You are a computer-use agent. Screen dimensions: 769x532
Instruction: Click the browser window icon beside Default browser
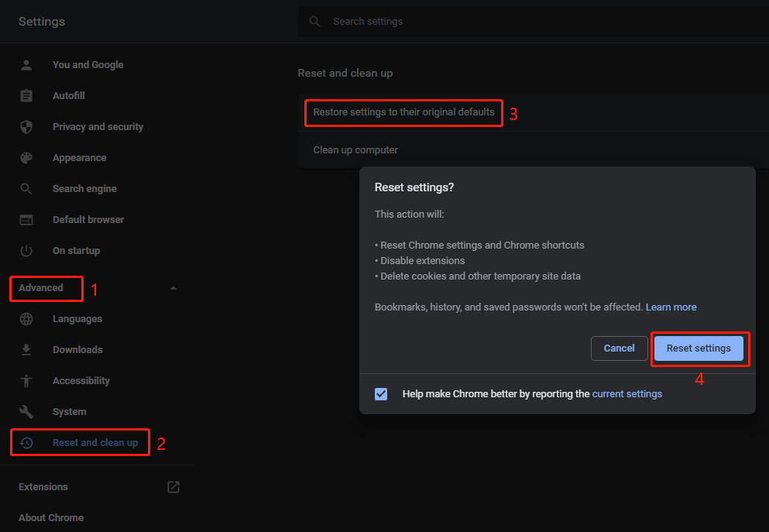(26, 220)
